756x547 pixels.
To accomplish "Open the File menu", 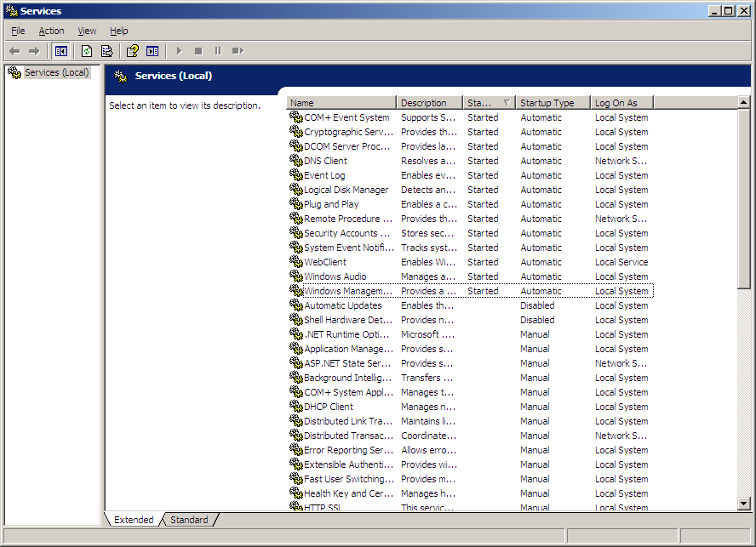I will 18,31.
